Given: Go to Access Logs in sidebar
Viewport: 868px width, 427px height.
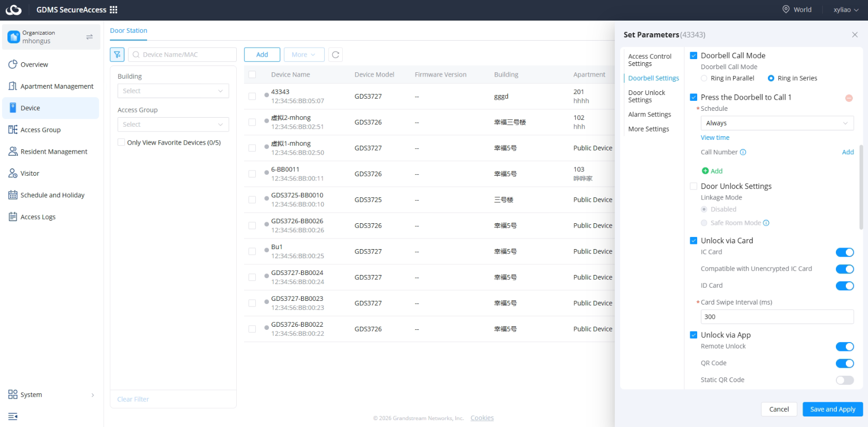Looking at the screenshot, I should point(38,217).
